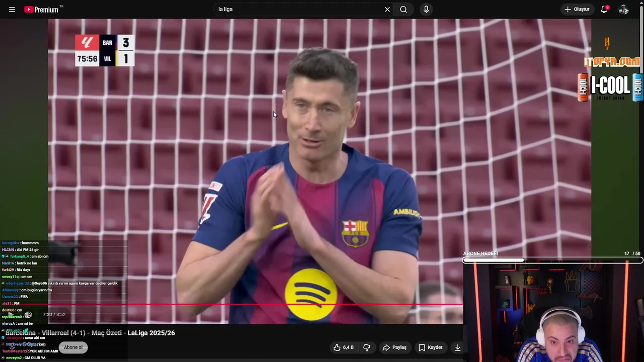Screen dimensions: 644x362
Task: Run search with the magnifier button
Action: (404, 10)
